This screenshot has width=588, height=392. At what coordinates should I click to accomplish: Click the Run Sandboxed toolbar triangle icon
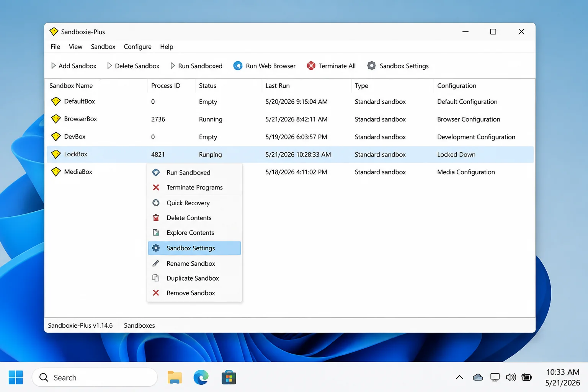pyautogui.click(x=173, y=66)
